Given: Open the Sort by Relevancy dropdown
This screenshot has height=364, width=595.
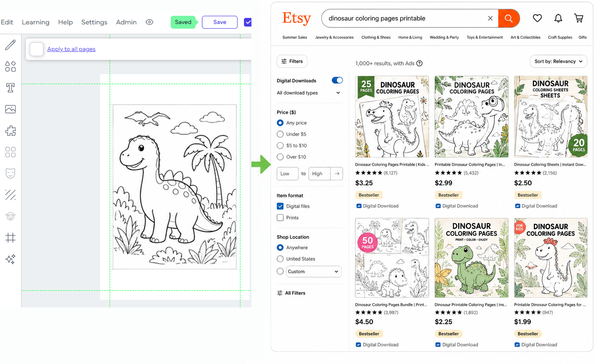Looking at the screenshot, I should 559,61.
